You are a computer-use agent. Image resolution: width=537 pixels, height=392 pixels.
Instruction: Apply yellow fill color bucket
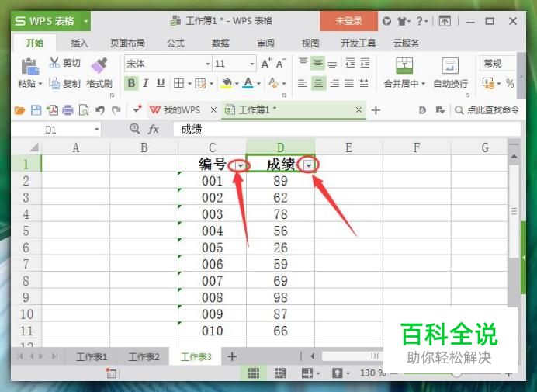(227, 83)
